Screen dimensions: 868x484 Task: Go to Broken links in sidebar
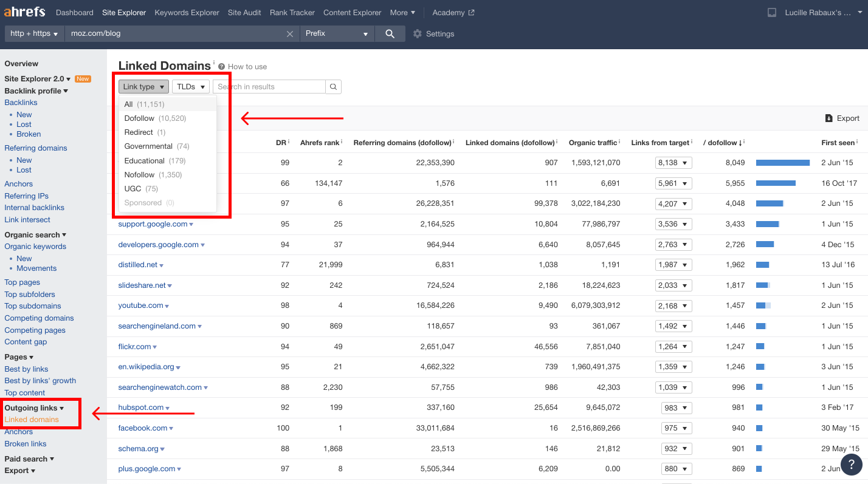(26, 444)
